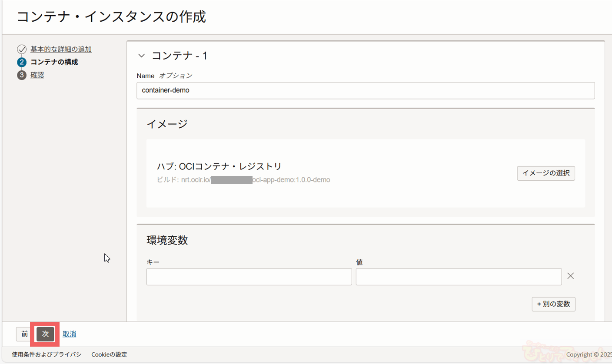Select the コンテナの構成 step label
The width and height of the screenshot is (612, 364).
(x=54, y=62)
